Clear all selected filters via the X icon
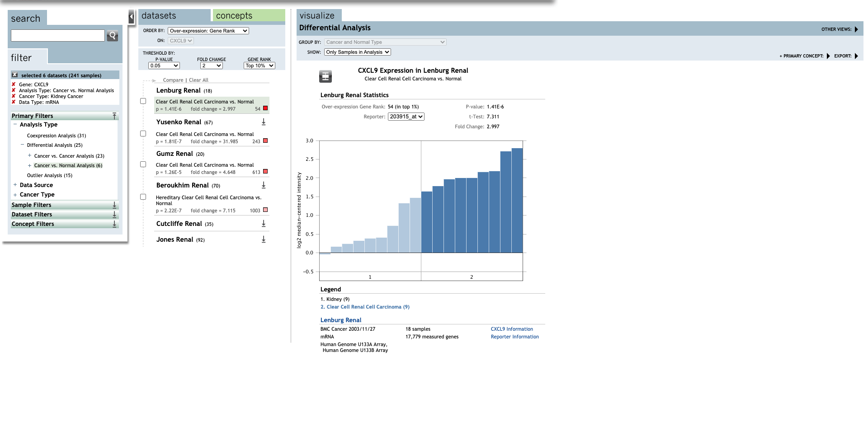Viewport: 868px width, 436px height. (15, 75)
